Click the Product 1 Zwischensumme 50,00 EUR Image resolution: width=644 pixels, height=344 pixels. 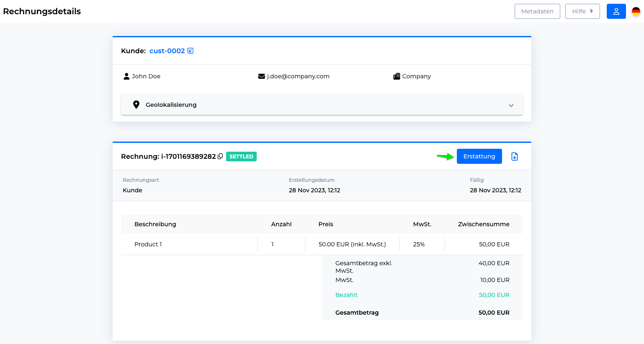tap(494, 244)
